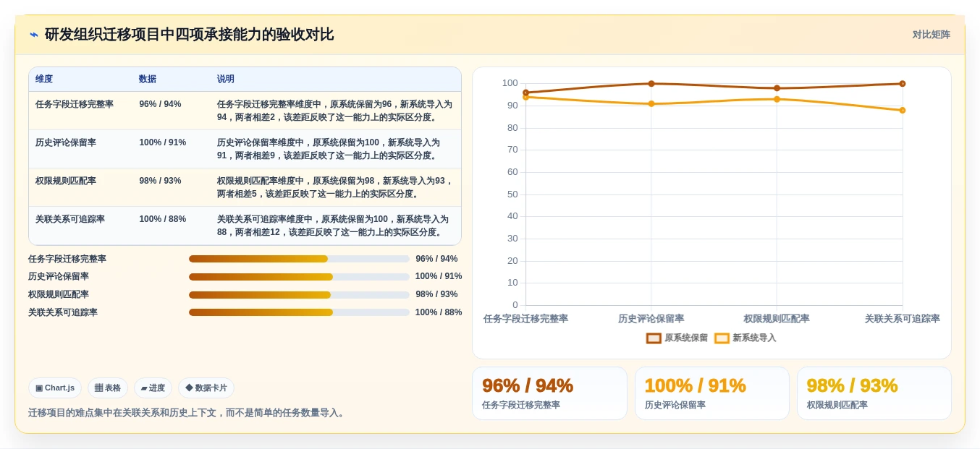Open the 98% / 93% data card

click(874, 393)
